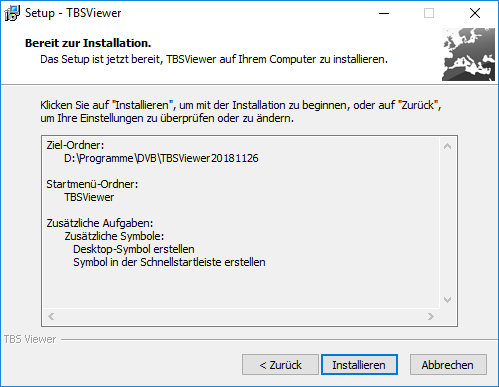Click the "Desktop-Symbol erstellen" summary line
The image size is (499, 387).
click(x=134, y=249)
